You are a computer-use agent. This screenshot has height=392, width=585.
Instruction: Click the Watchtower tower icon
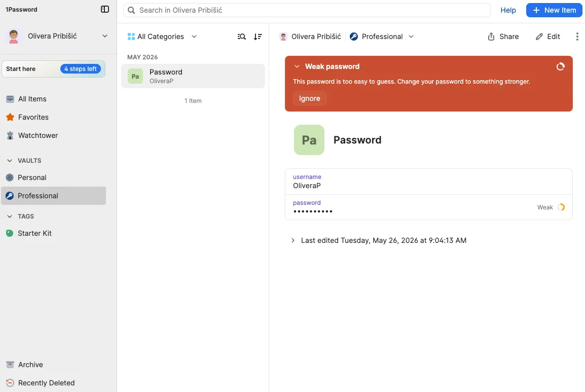coord(10,135)
